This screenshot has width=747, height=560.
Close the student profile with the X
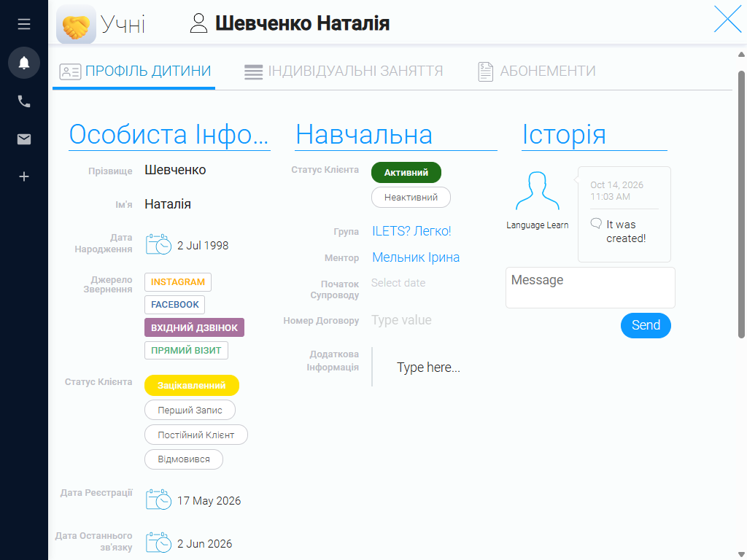[727, 19]
